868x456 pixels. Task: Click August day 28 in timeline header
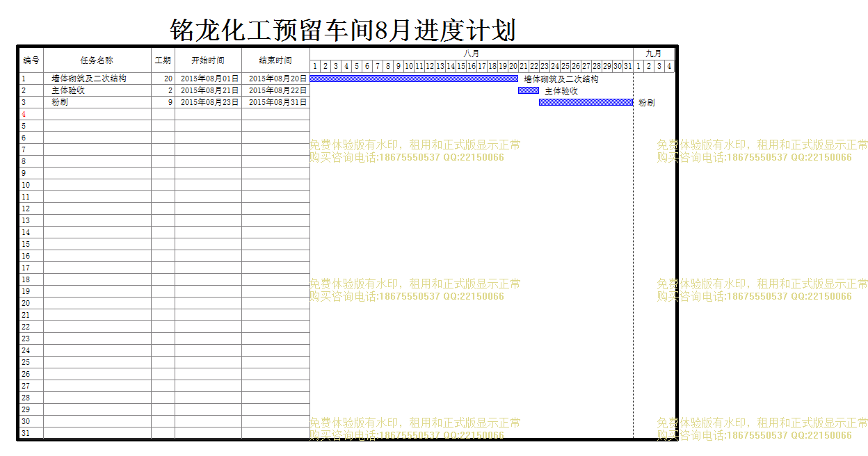coord(597,67)
